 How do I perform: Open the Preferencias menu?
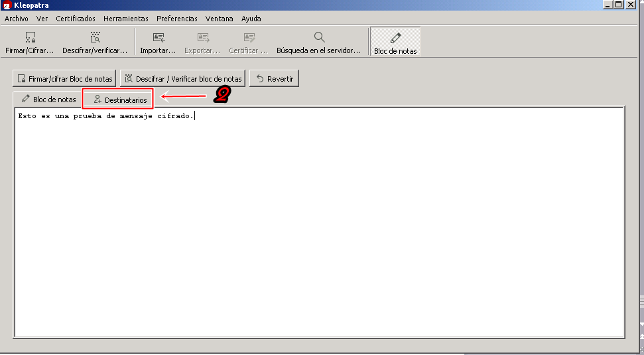coord(177,19)
